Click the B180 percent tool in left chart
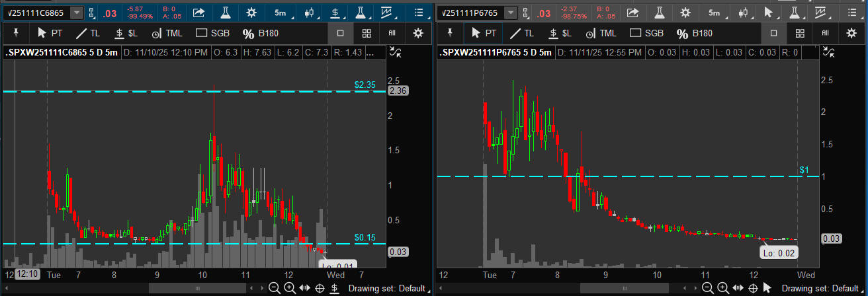This screenshot has width=868, height=296. (259, 33)
